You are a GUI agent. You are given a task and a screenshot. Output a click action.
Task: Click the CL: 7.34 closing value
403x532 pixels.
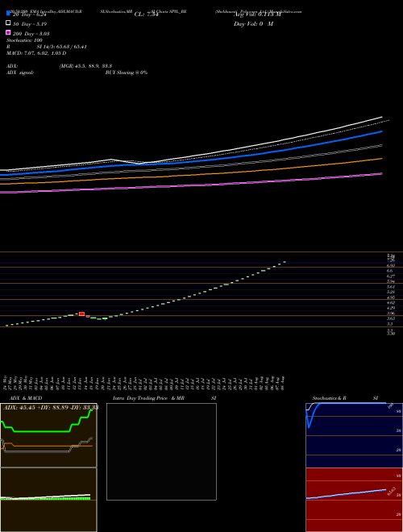147,15
